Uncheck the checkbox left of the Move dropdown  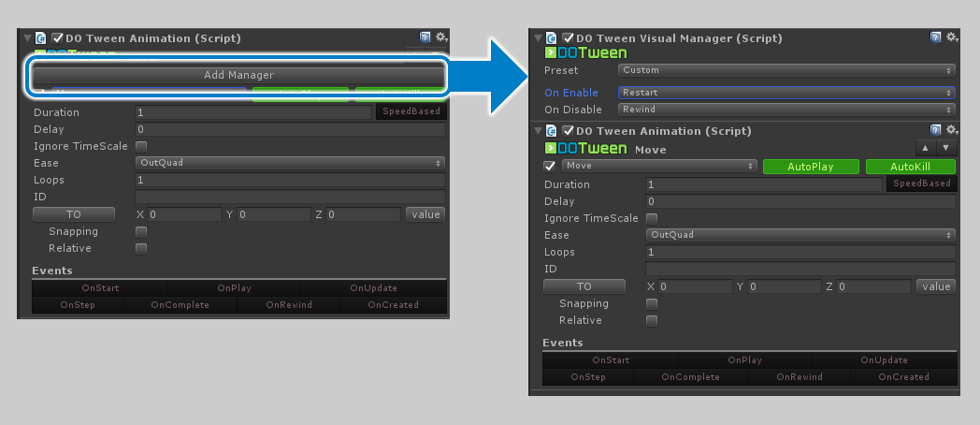550,166
